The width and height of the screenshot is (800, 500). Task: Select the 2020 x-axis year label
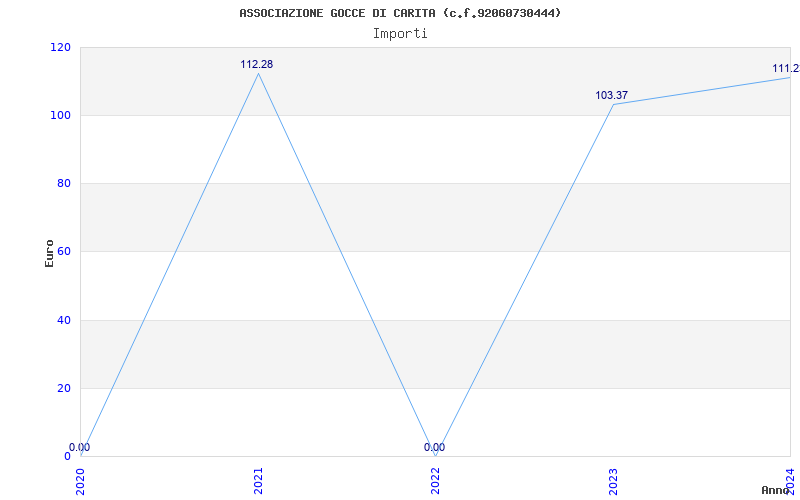[81, 481]
